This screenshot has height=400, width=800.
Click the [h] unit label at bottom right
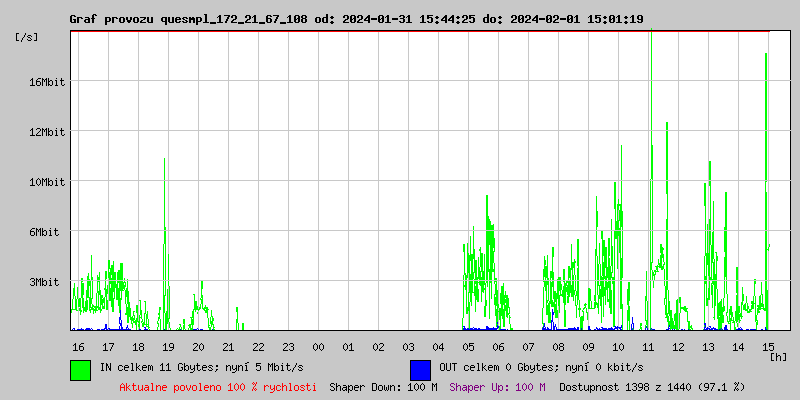point(779,357)
